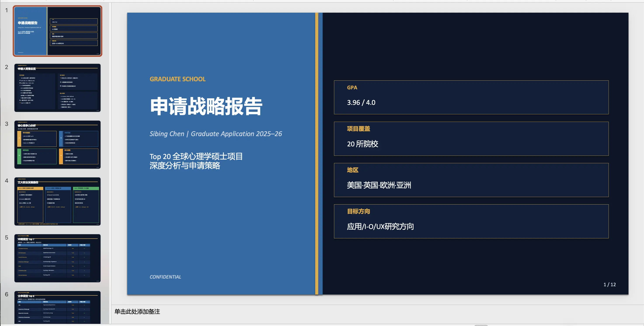Screen dimensions: 644x326
Task: Click the Sibing Chen subtitle line
Action: (x=216, y=134)
